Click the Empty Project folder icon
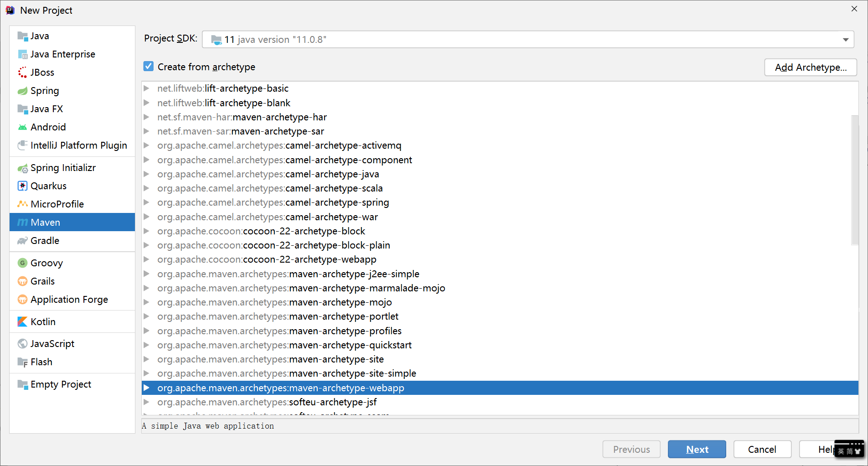868x466 pixels. click(x=22, y=384)
